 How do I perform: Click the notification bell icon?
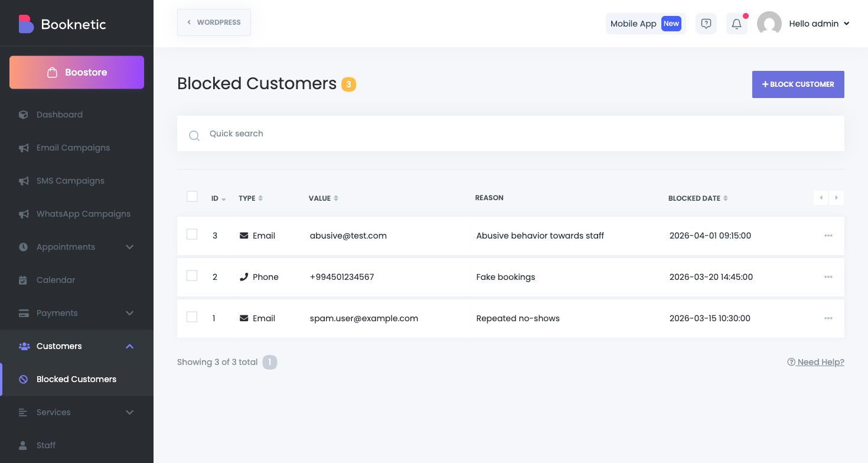click(x=736, y=24)
